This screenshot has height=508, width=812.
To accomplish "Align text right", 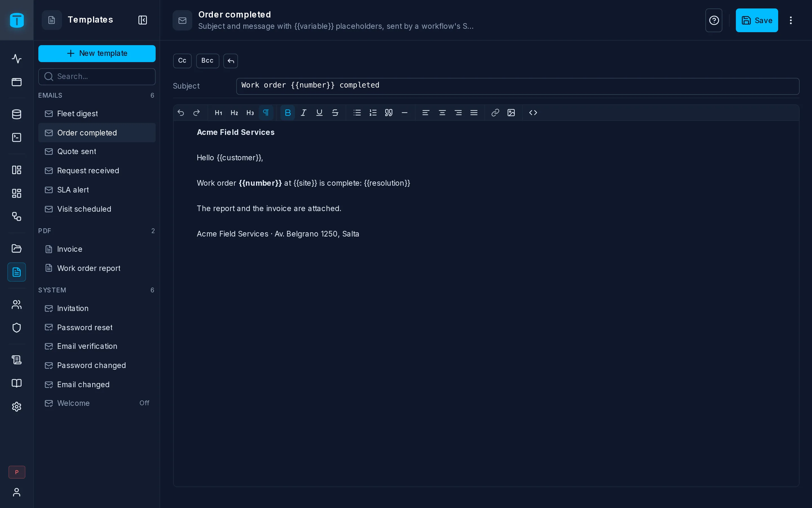I will (458, 113).
